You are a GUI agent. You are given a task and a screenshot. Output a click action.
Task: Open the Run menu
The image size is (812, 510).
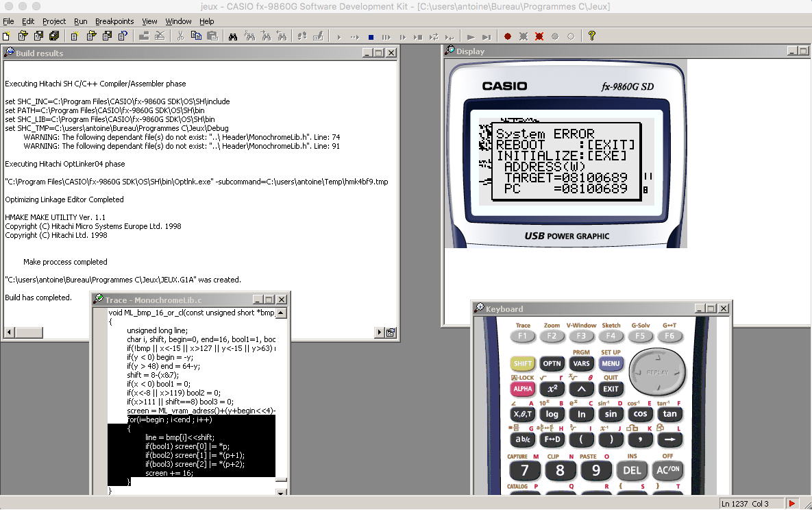pyautogui.click(x=80, y=21)
